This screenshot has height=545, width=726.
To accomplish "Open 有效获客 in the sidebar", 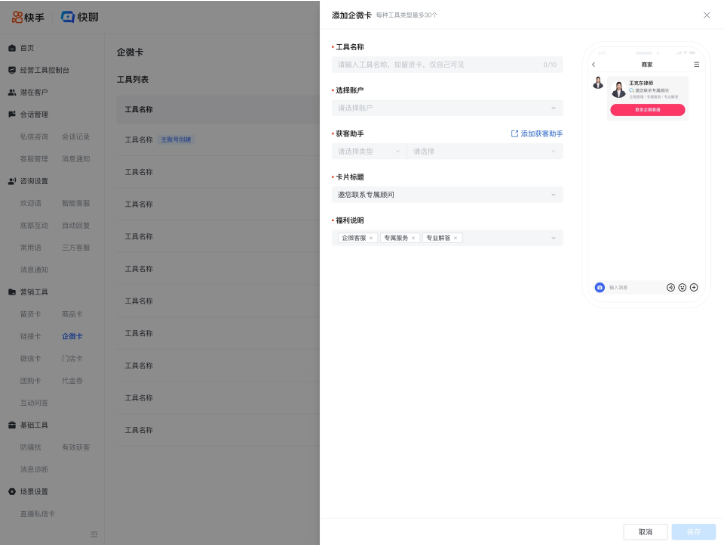I will click(x=76, y=447).
